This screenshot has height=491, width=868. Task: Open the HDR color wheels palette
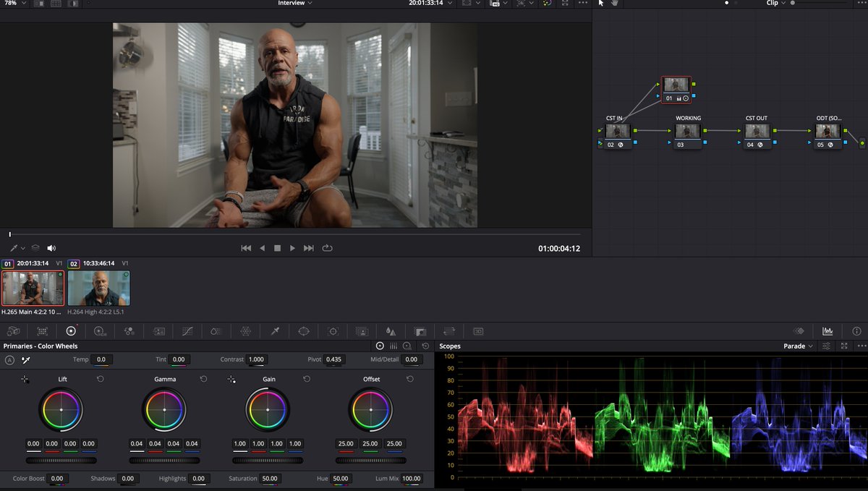click(x=100, y=330)
